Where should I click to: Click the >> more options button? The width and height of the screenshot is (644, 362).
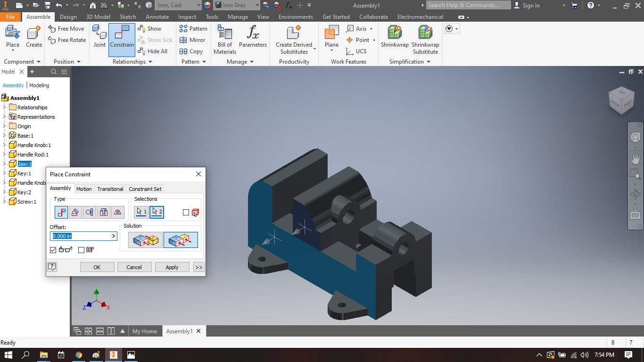[x=198, y=267]
